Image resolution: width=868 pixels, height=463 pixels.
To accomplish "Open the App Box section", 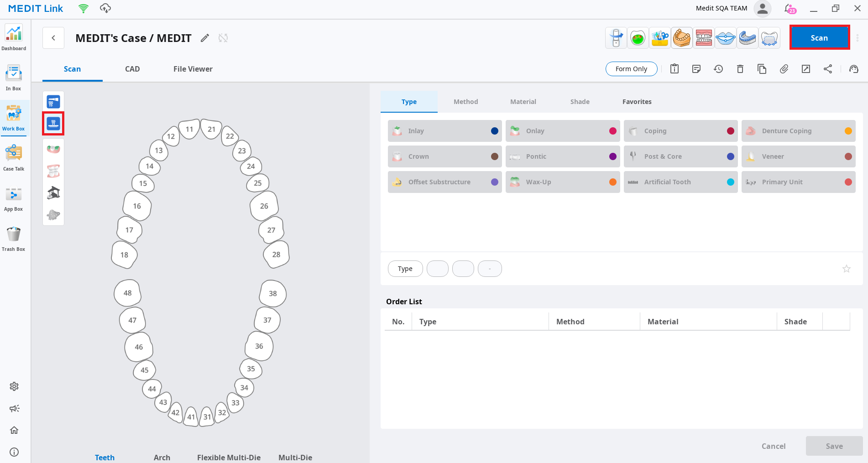I will point(14,198).
